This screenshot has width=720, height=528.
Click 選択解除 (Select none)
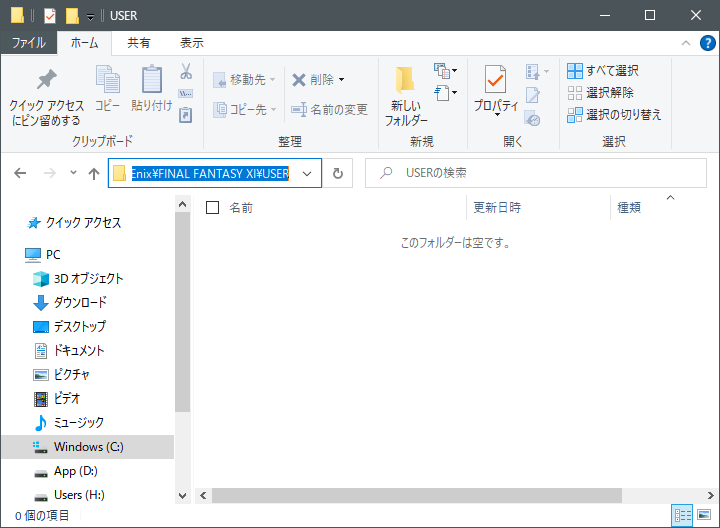pyautogui.click(x=600, y=93)
